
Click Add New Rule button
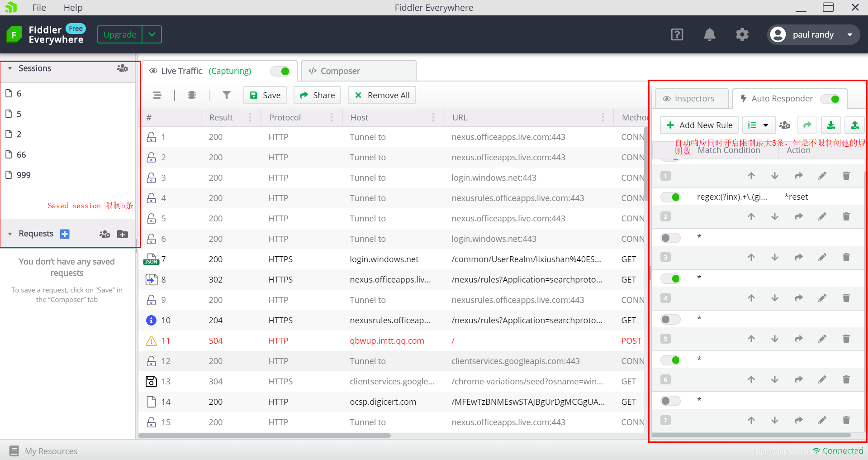699,125
